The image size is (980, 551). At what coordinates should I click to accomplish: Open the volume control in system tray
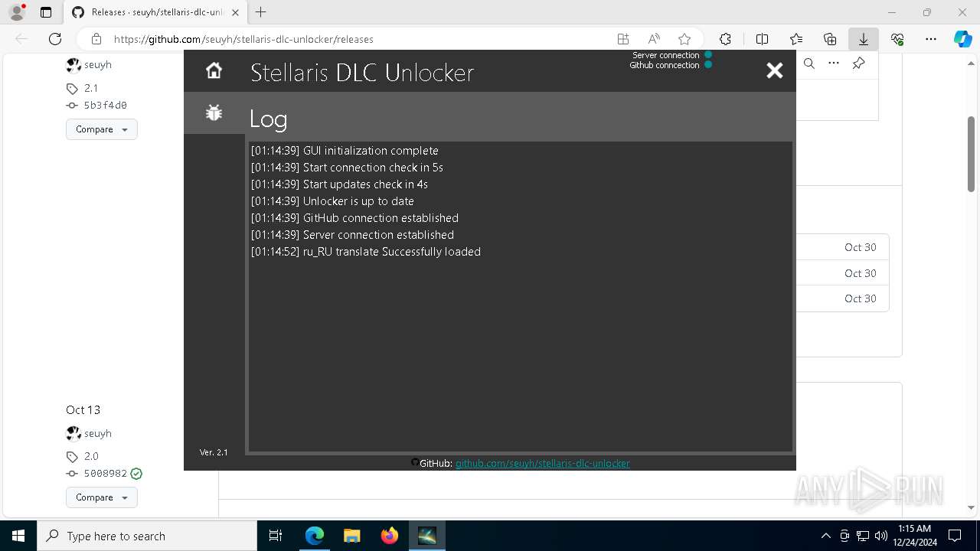click(x=880, y=536)
